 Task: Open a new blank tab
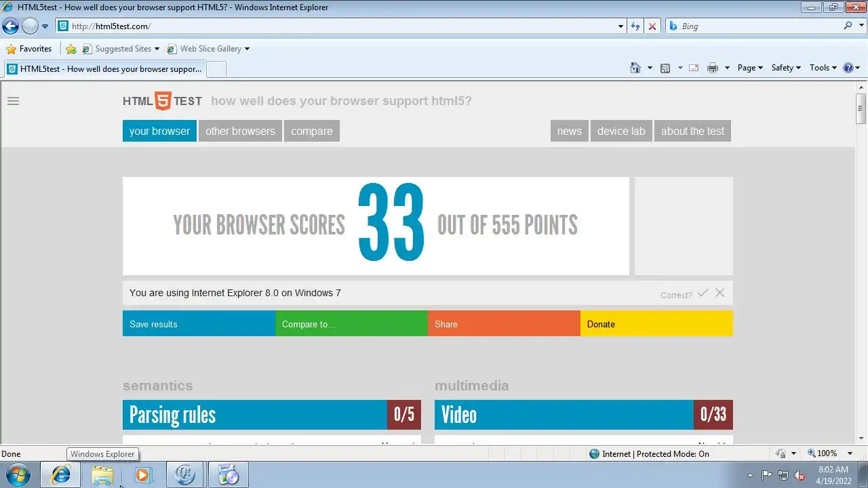[x=216, y=69]
